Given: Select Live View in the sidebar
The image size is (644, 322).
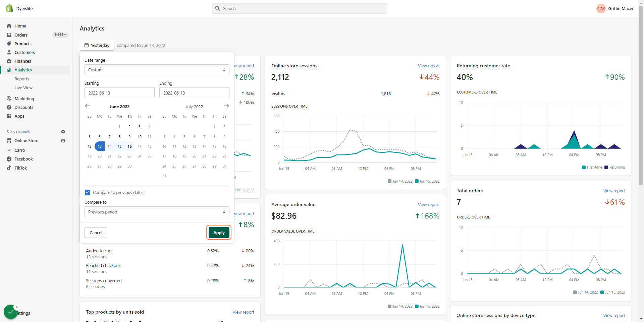Looking at the screenshot, I should point(23,87).
